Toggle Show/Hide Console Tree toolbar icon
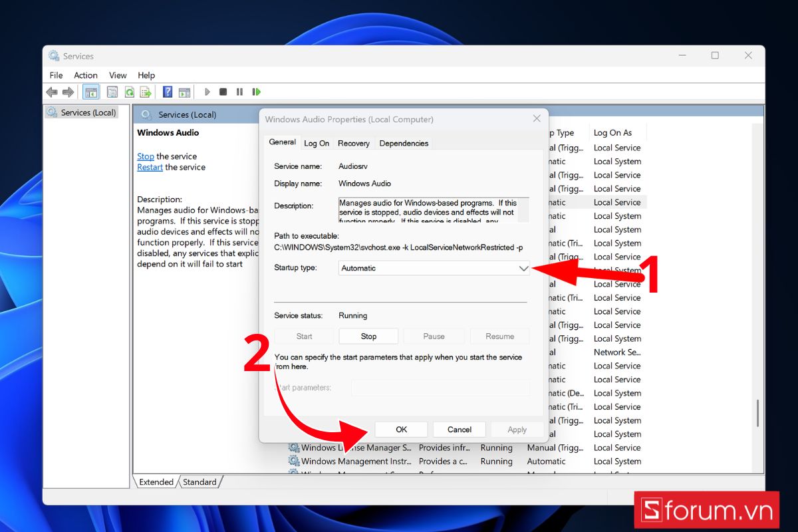 [91, 92]
